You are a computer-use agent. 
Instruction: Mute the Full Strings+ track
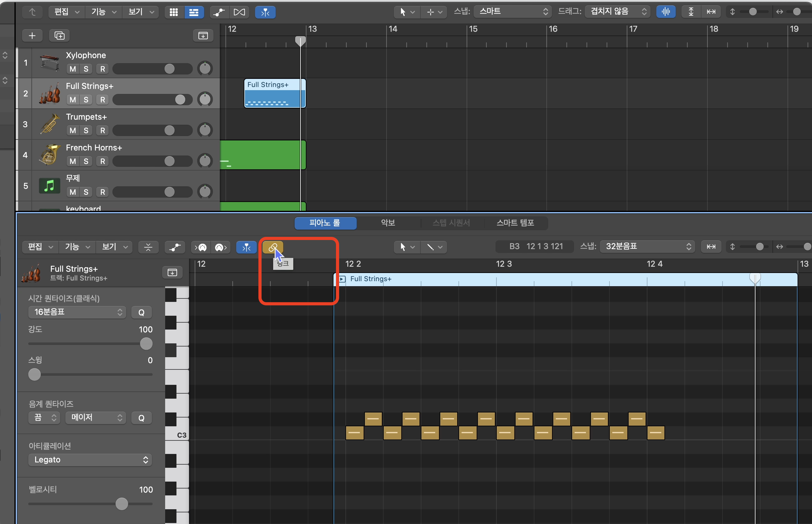73,100
